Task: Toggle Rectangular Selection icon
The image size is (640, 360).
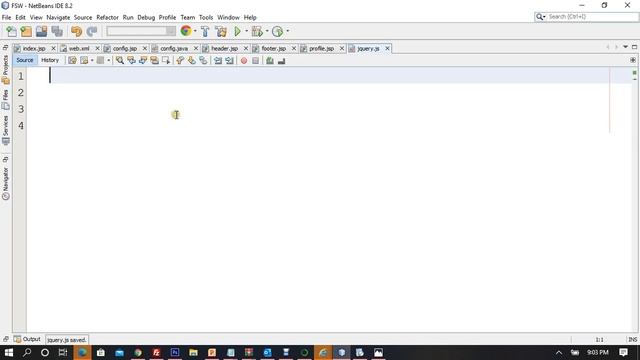Action: point(166,61)
